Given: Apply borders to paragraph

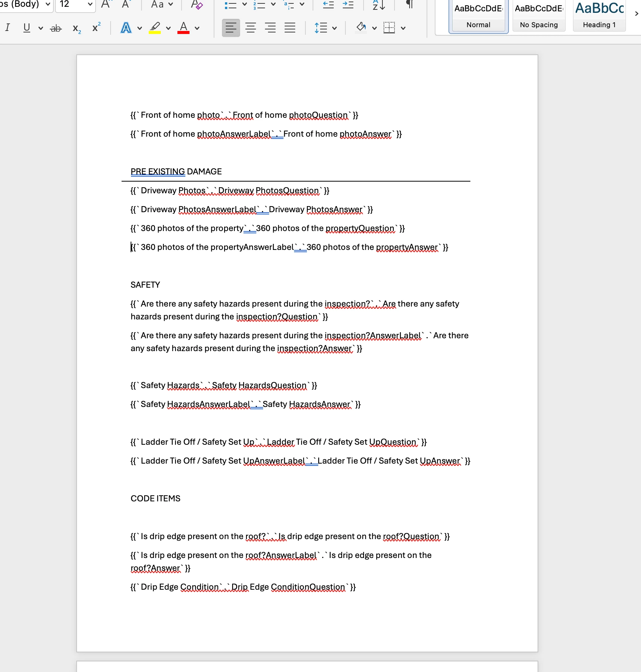Looking at the screenshot, I should tap(389, 28).
